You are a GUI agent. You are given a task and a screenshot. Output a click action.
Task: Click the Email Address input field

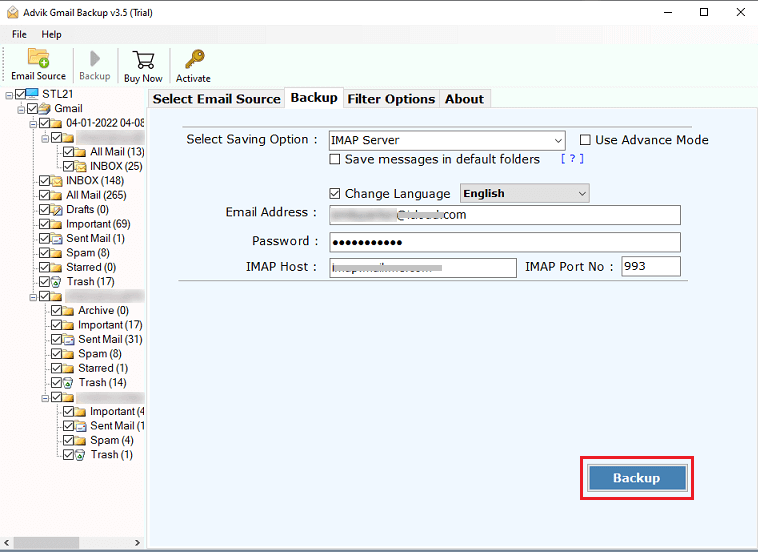point(505,215)
